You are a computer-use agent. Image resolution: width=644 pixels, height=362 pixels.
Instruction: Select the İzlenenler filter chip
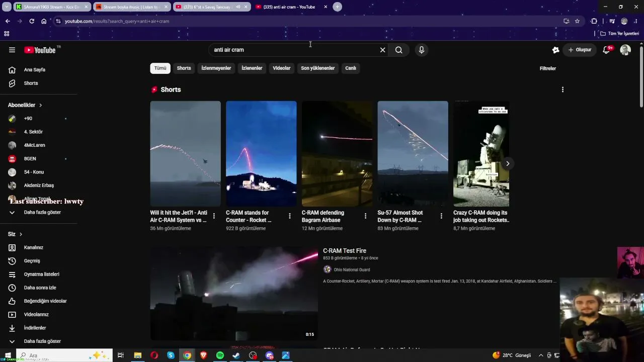coord(252,68)
